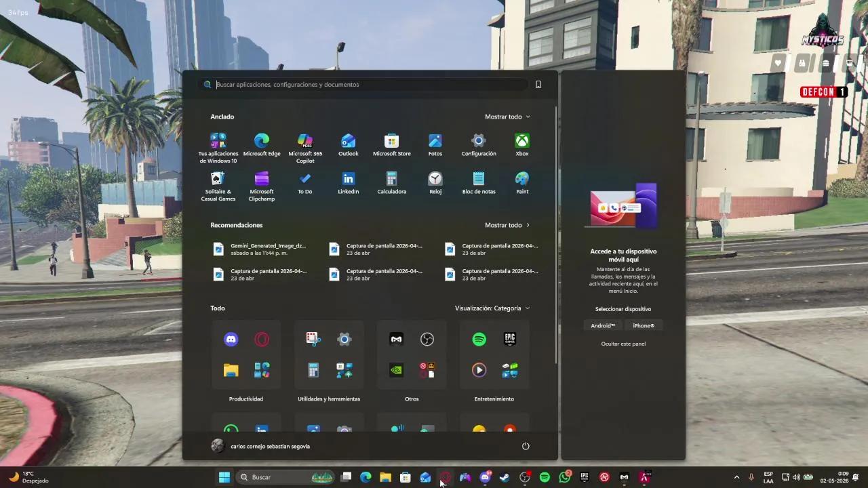Open the clock and date flyout
The width and height of the screenshot is (868, 488).
pyautogui.click(x=834, y=477)
